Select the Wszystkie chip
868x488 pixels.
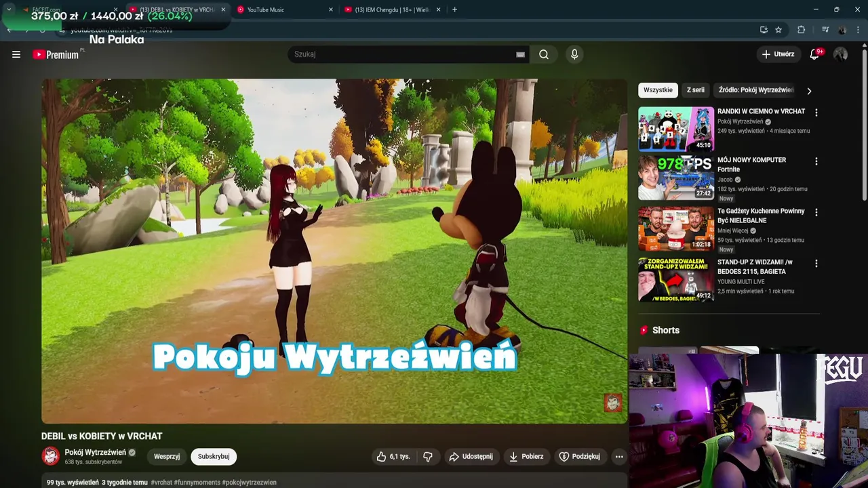coord(658,90)
